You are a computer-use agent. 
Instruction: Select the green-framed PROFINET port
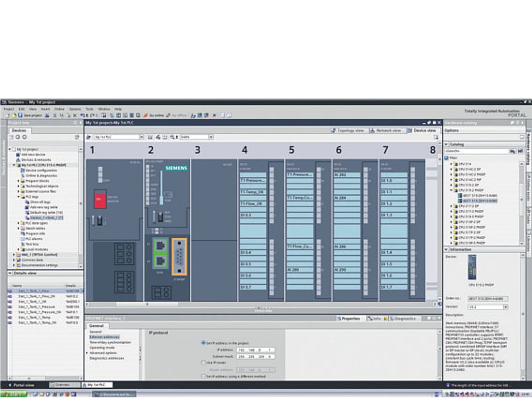pyautogui.click(x=160, y=253)
